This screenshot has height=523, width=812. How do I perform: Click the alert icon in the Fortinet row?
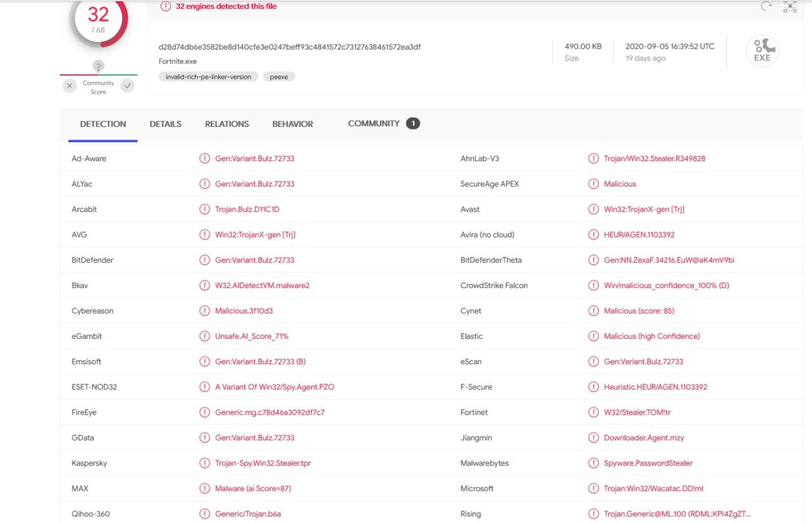click(x=593, y=413)
